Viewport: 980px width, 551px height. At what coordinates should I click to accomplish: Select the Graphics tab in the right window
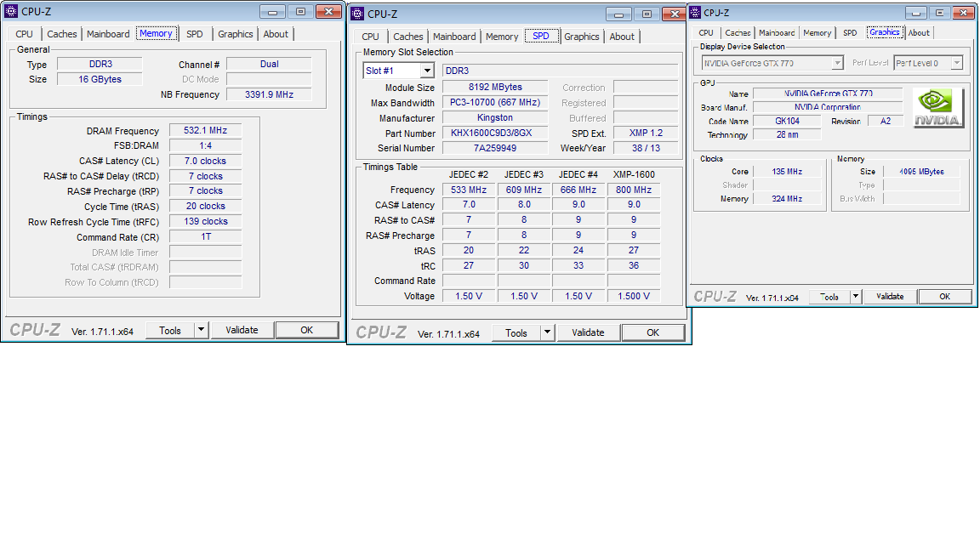(x=885, y=31)
